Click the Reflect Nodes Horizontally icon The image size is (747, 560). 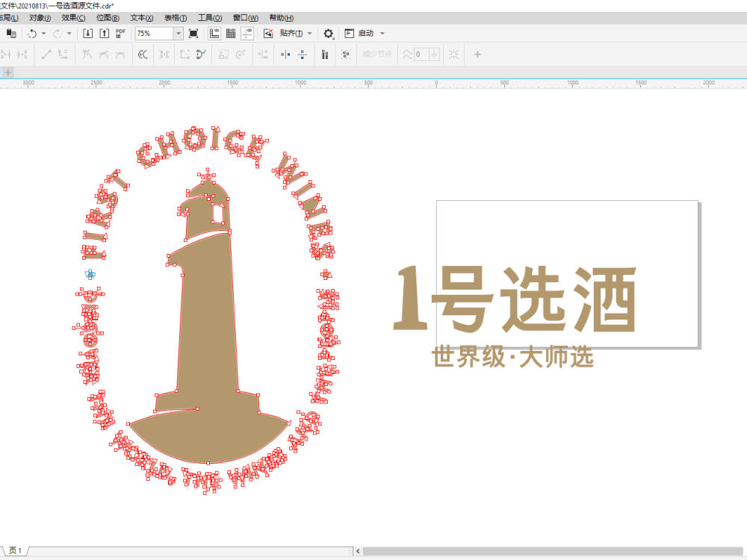tap(285, 55)
